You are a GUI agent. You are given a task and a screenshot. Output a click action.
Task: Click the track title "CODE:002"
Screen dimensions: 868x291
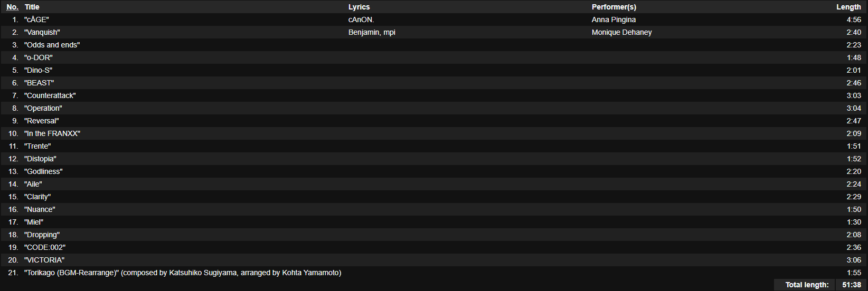[45, 247]
